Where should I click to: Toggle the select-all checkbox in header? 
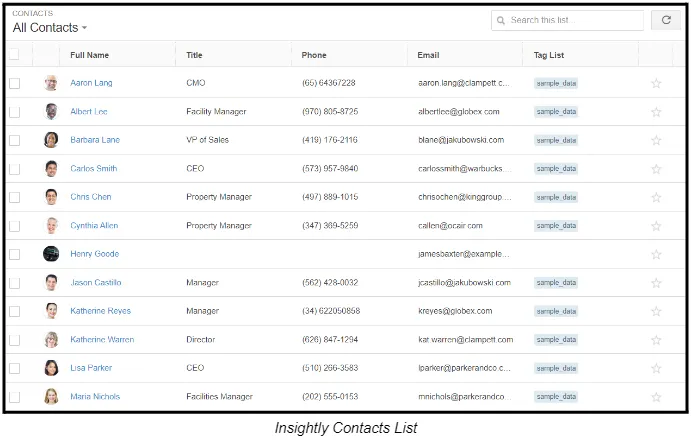(x=14, y=54)
